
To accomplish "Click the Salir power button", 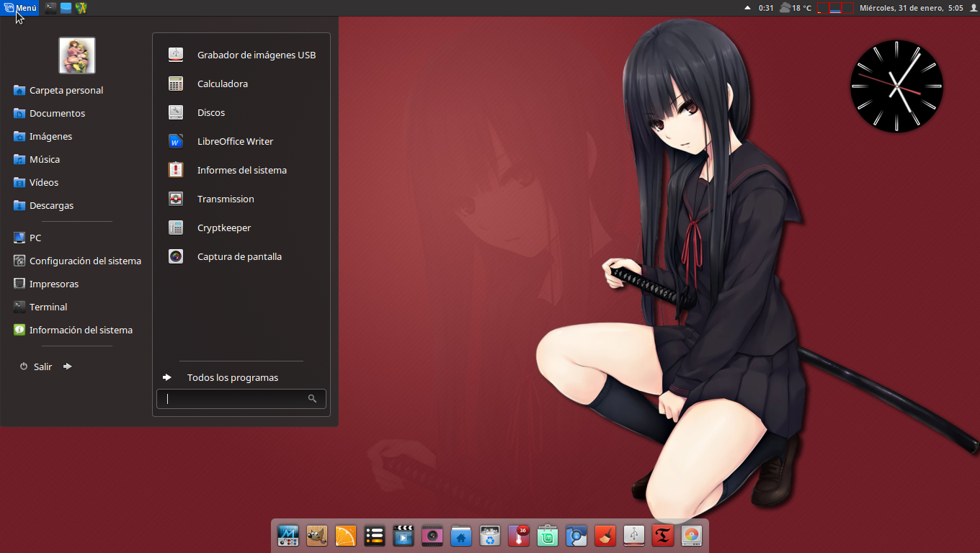I will point(36,367).
